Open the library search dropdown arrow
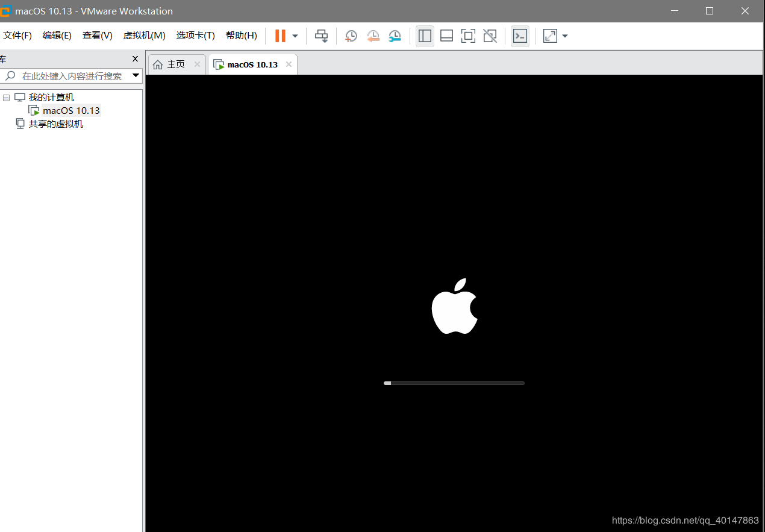Image resolution: width=765 pixels, height=532 pixels. pos(136,76)
